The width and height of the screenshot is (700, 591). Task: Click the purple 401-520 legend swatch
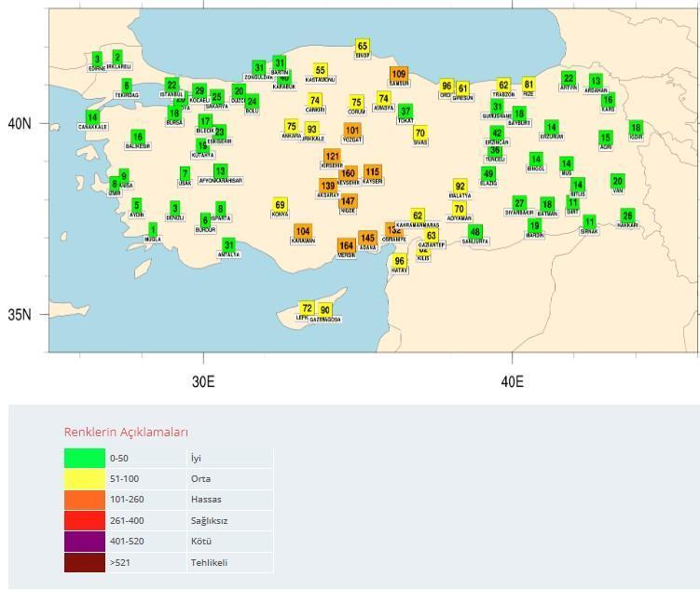click(x=84, y=542)
